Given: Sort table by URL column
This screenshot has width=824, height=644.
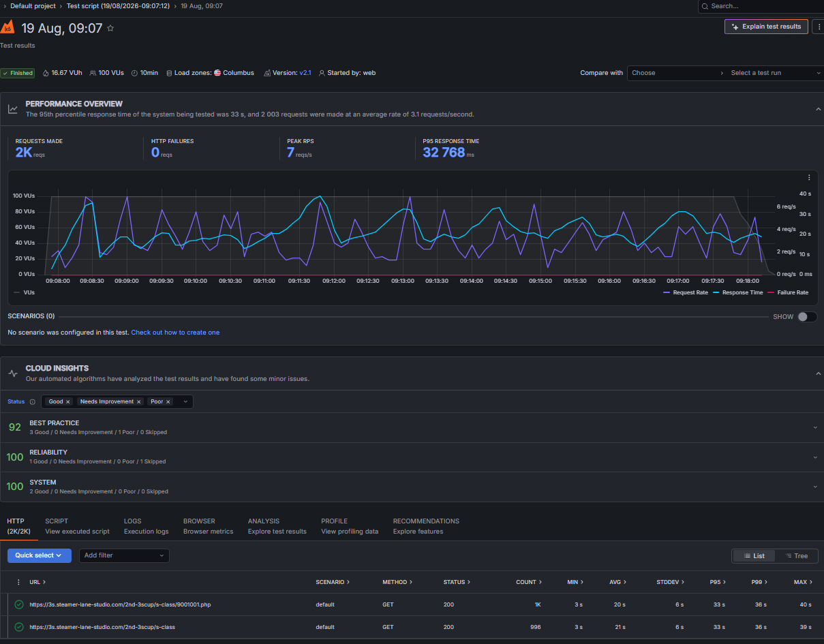Looking at the screenshot, I should 37,582.
